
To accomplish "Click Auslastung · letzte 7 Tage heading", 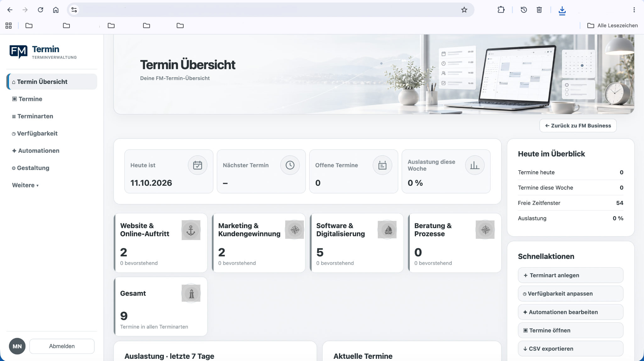I will (169, 356).
